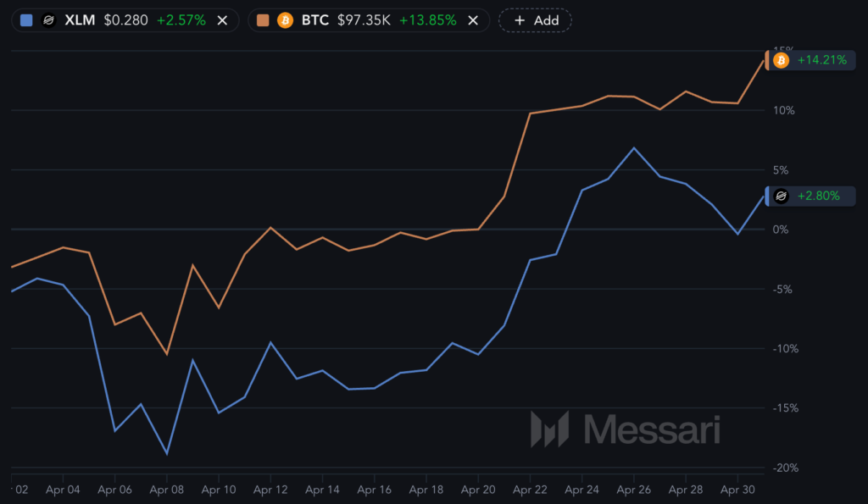The height and width of the screenshot is (504, 868).
Task: Remove BTC using its X icon
Action: pos(473,20)
